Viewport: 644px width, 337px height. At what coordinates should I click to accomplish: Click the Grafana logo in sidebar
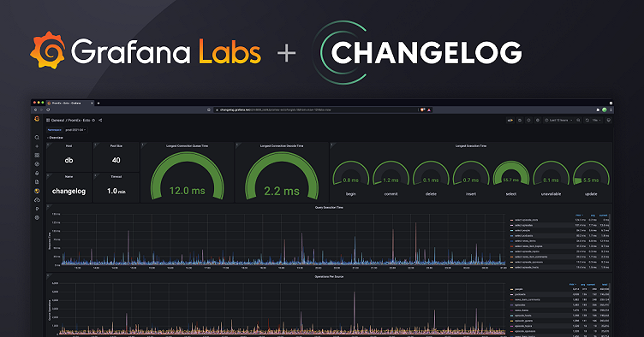[37, 119]
